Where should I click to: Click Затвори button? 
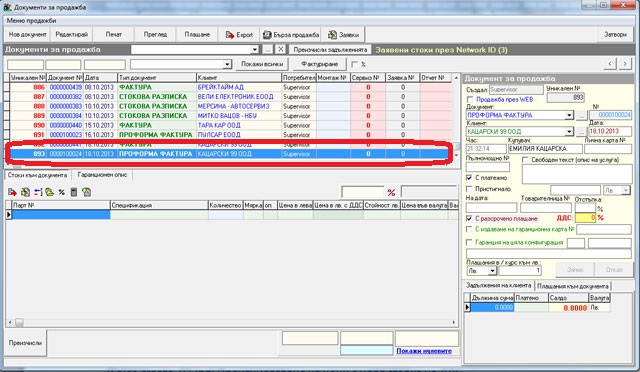615,35
